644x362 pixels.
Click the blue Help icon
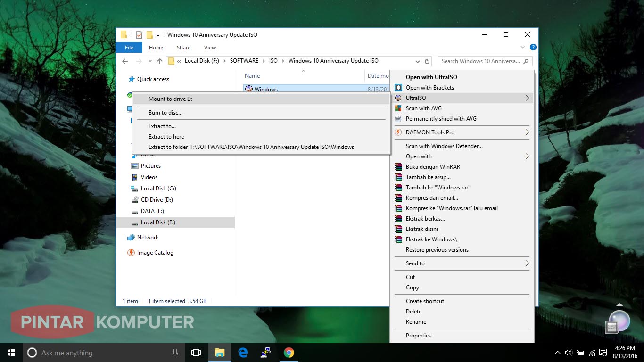[x=533, y=48]
